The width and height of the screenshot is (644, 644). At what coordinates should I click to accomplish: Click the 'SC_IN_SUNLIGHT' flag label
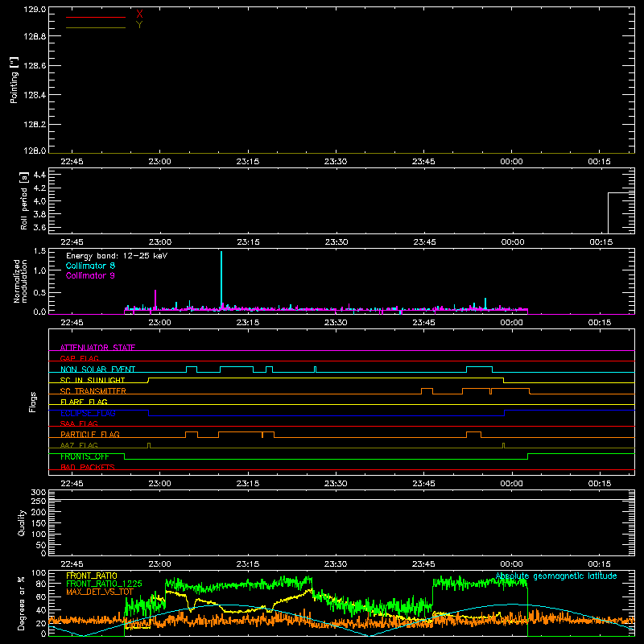[93, 380]
